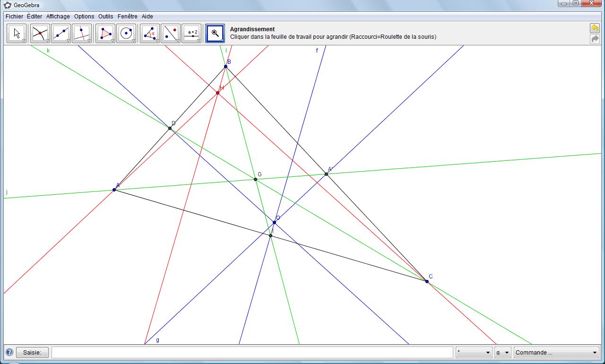Viewport: 605px width, 364px height.
Task: Open input help question mark icon
Action: coord(9,352)
